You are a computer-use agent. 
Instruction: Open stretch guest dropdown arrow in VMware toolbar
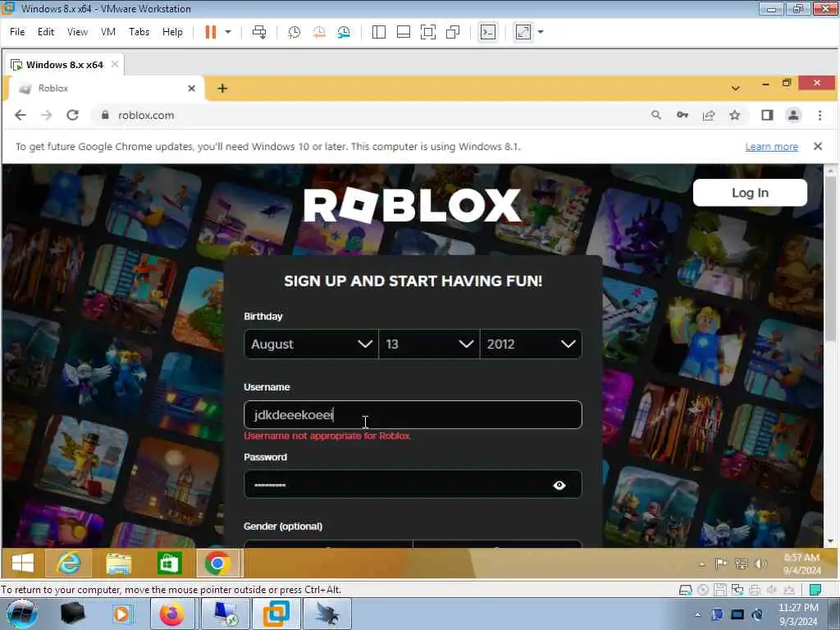[x=541, y=32]
